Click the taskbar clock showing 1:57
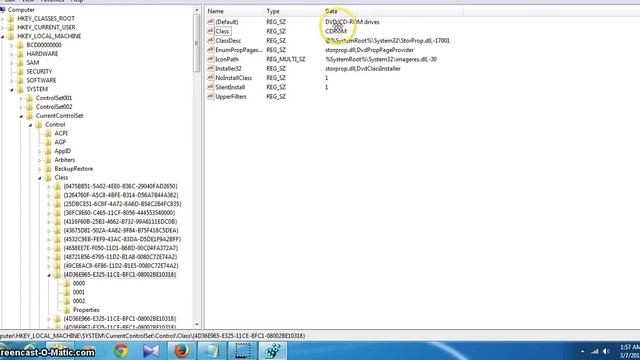Viewport: 640px width, 360px height. [630, 347]
